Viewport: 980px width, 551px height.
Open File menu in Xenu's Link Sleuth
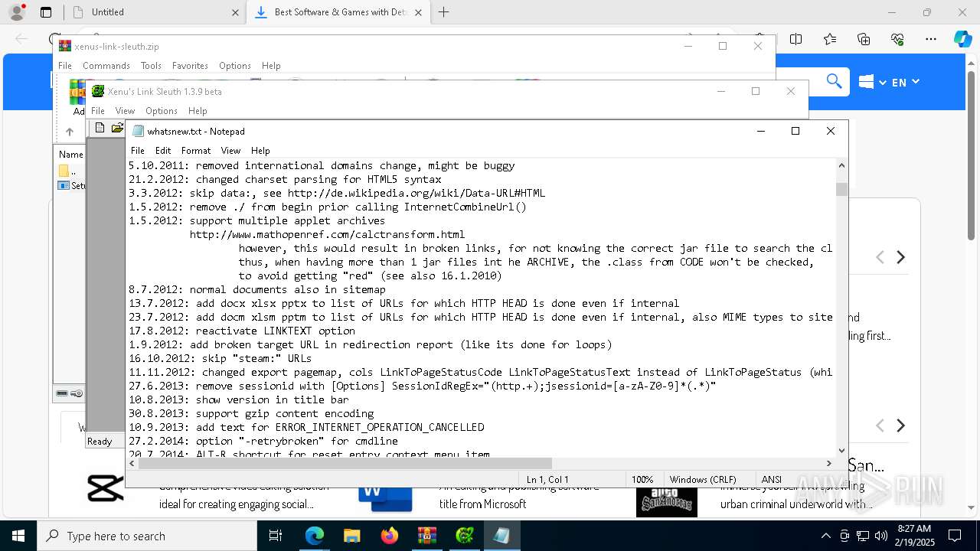[x=98, y=111]
